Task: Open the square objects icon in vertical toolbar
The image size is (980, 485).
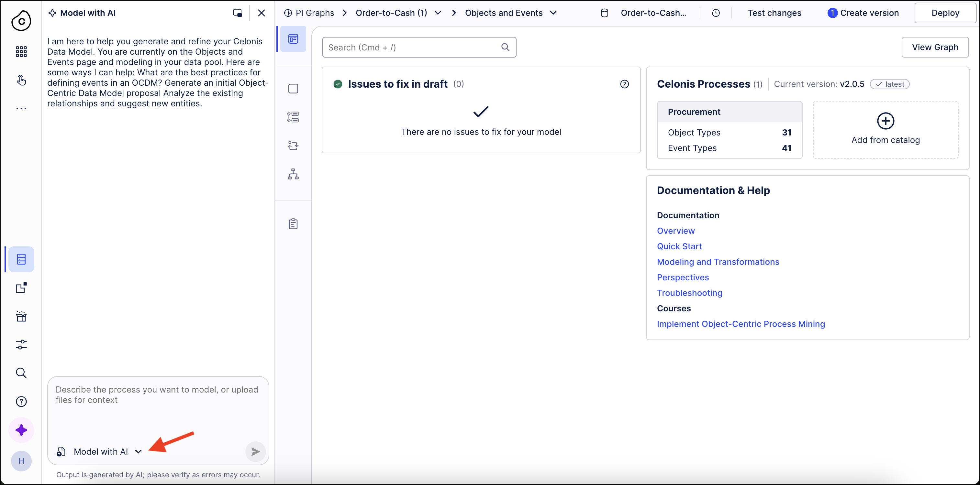Action: 293,89
